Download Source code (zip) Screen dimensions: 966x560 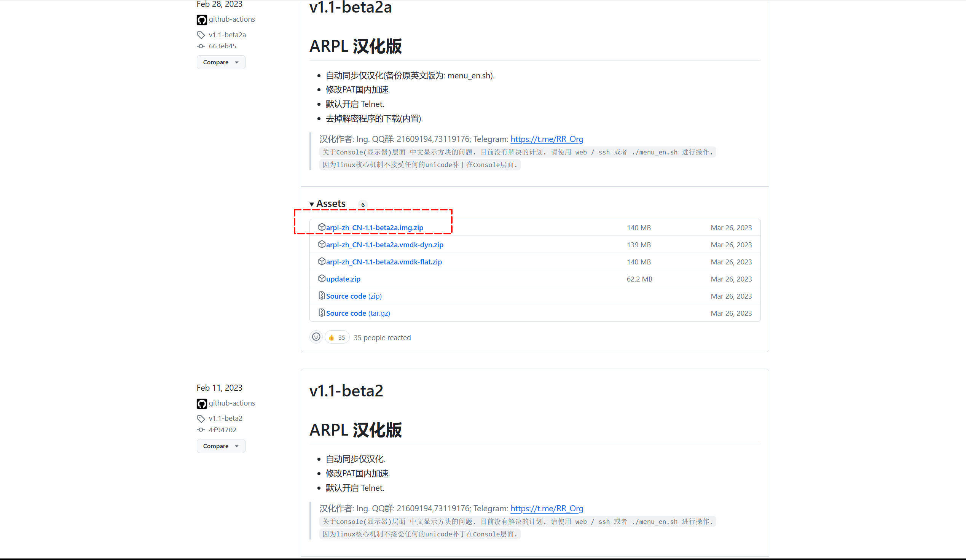point(354,296)
